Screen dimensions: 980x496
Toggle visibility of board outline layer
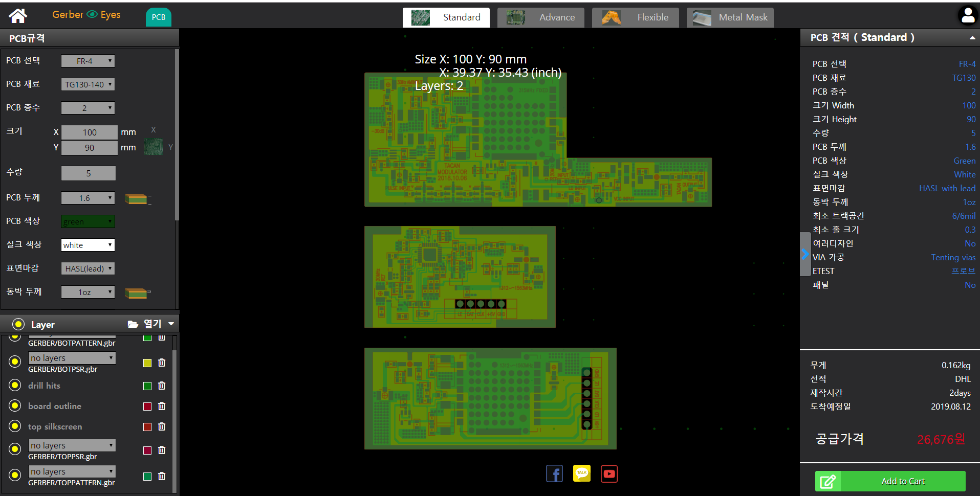click(x=15, y=405)
